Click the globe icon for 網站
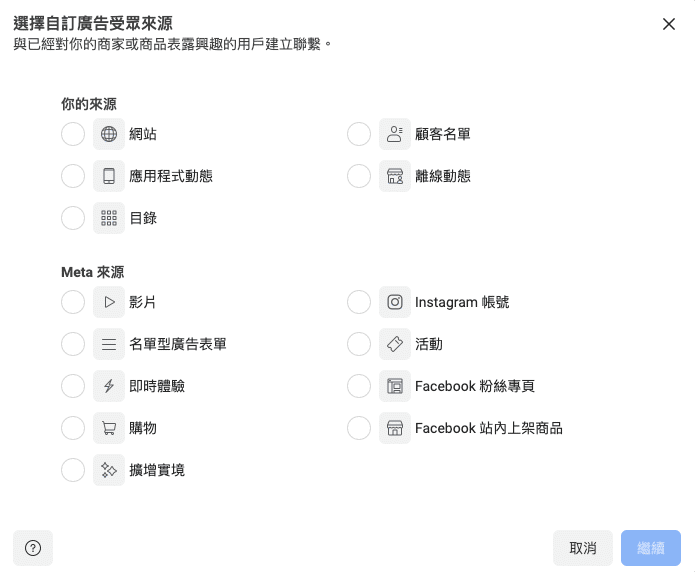The height and width of the screenshot is (572, 695). 109,134
